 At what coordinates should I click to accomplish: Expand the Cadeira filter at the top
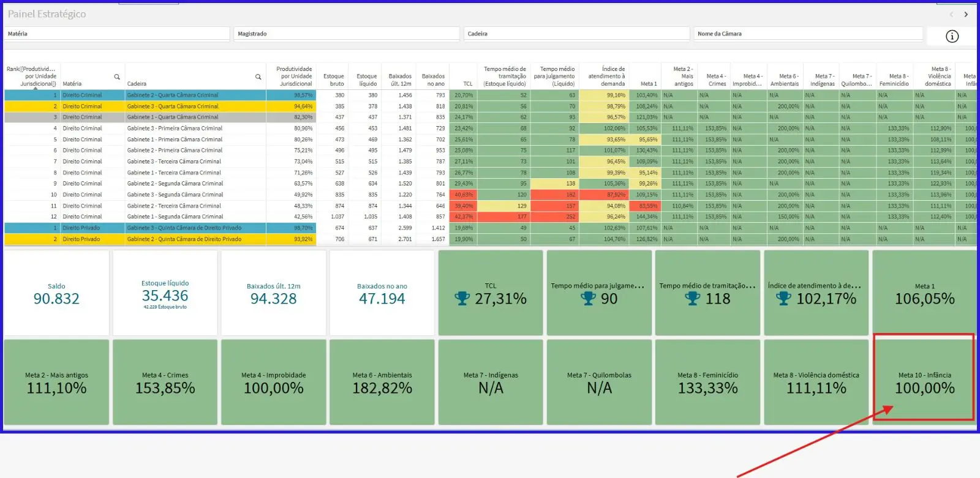576,34
